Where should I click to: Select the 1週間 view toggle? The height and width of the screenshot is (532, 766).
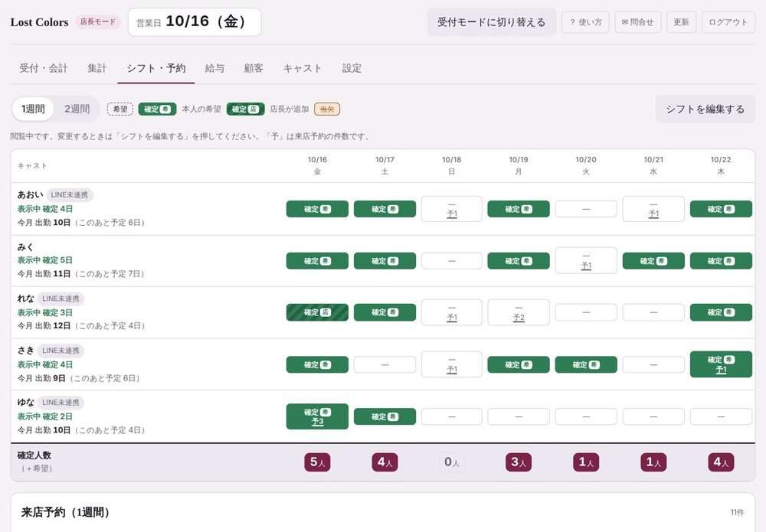pos(33,109)
